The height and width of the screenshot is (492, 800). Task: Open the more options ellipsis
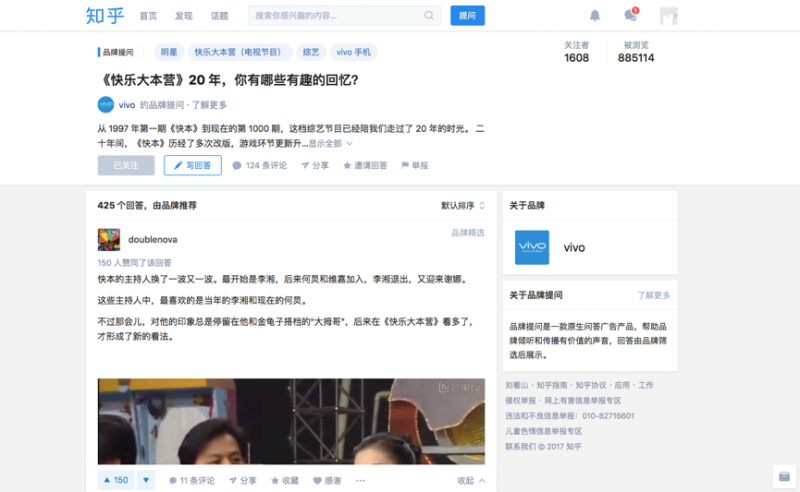(361, 481)
